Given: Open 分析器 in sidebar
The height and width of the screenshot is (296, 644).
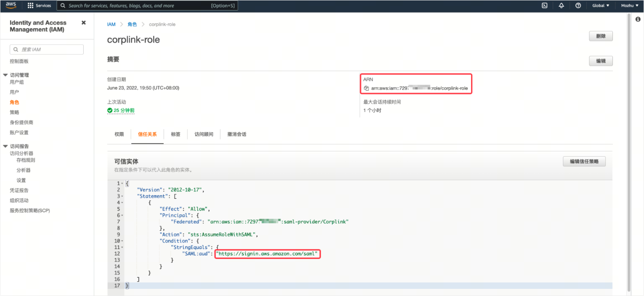Looking at the screenshot, I should coord(24,170).
